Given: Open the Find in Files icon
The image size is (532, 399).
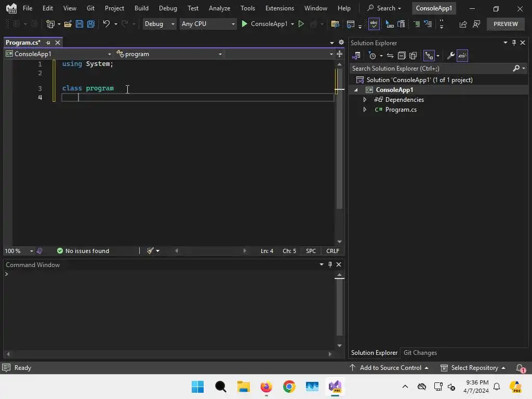Looking at the screenshot, I should tap(335, 24).
